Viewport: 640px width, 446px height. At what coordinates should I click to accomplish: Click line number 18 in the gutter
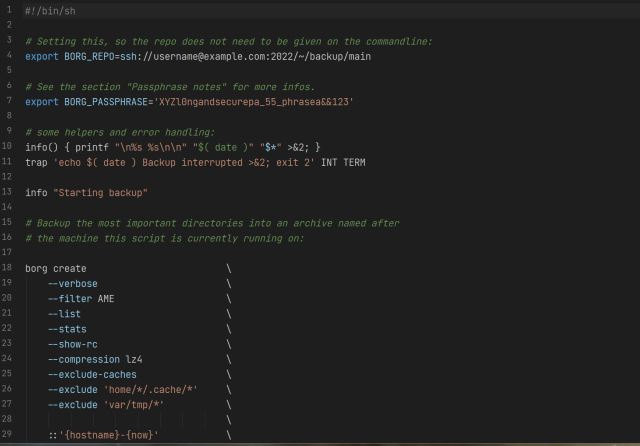[7, 269]
